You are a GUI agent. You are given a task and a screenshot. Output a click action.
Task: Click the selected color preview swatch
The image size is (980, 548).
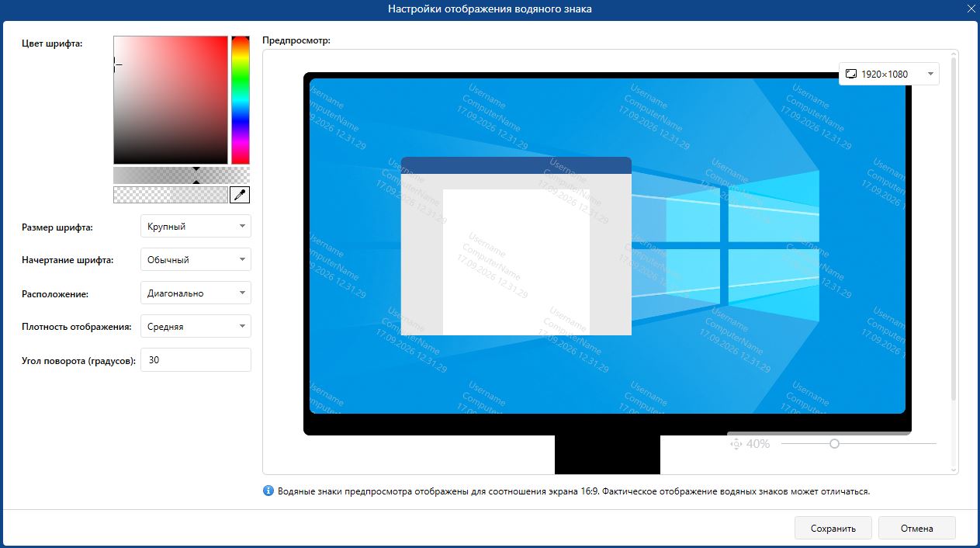coord(171,195)
